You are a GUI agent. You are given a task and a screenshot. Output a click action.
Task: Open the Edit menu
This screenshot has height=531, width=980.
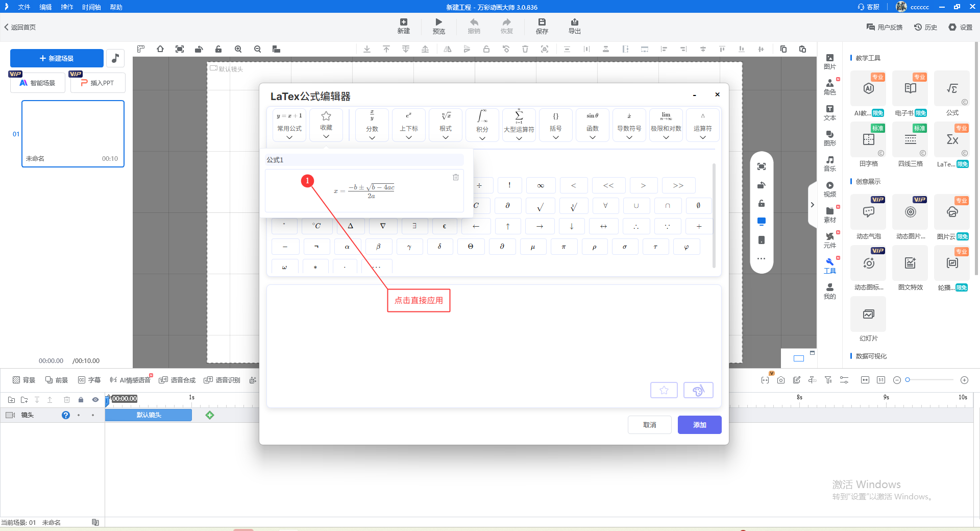[x=45, y=7]
